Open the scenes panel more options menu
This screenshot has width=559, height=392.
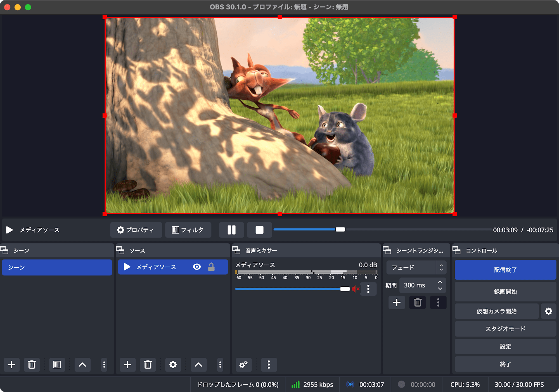pyautogui.click(x=104, y=364)
